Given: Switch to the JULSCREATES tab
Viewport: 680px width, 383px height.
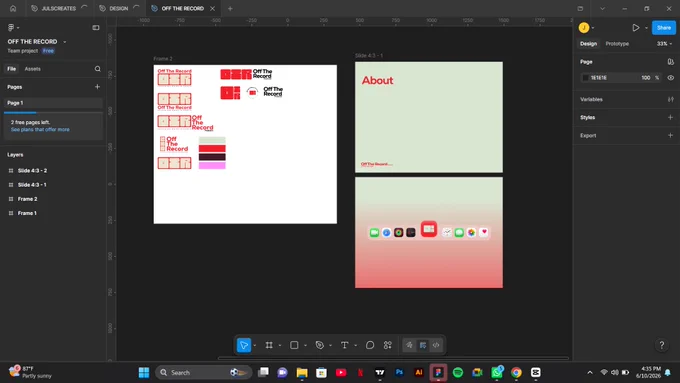Looking at the screenshot, I should (x=59, y=8).
